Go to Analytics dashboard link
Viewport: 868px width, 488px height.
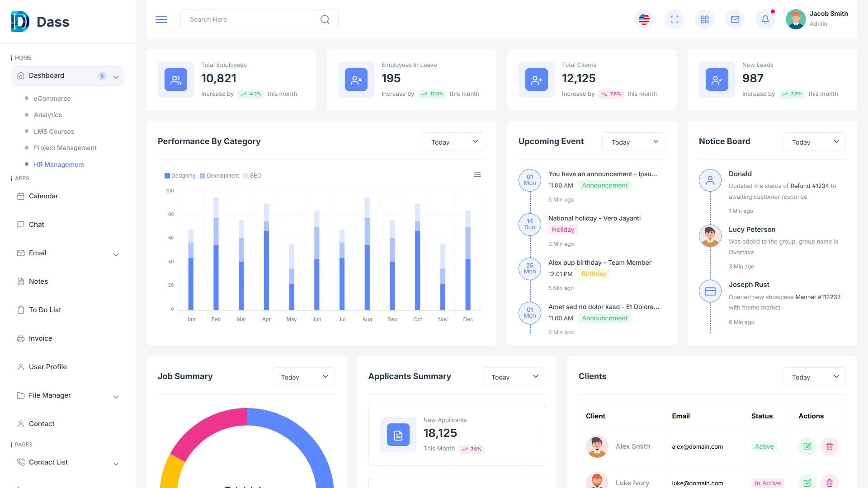pos(47,115)
